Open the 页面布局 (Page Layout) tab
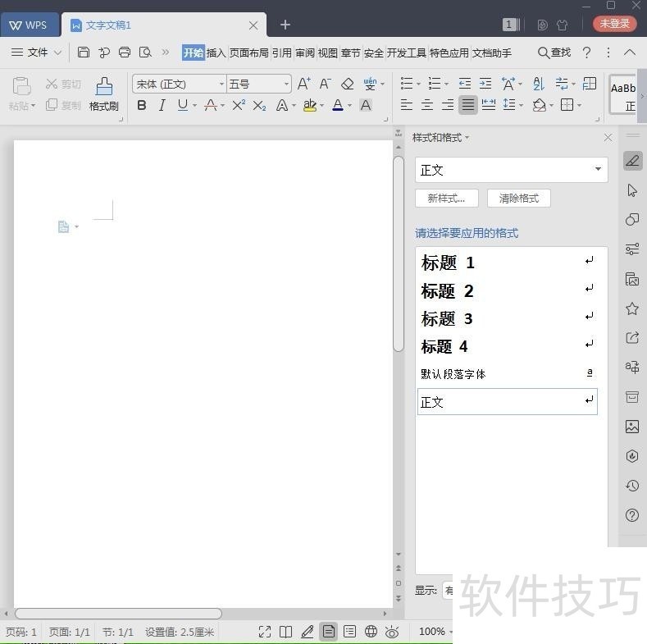The height and width of the screenshot is (644, 647). pos(248,53)
